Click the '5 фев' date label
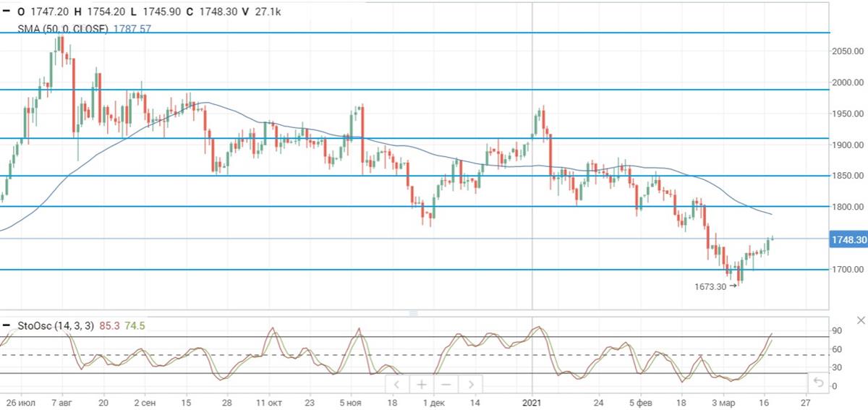868x410 pixels. 641,401
